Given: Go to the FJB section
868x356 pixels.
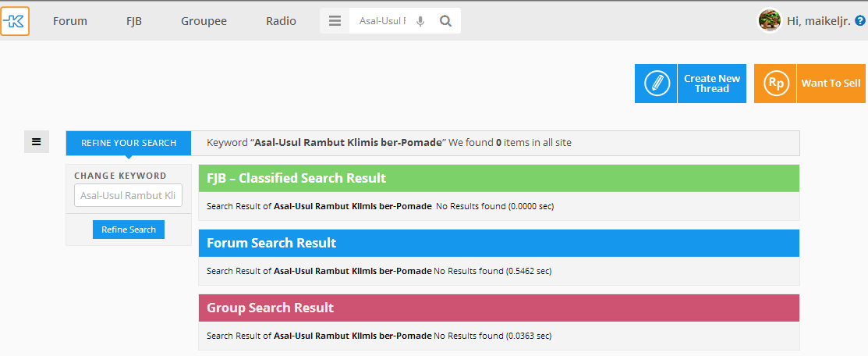Looking at the screenshot, I should [x=134, y=21].
